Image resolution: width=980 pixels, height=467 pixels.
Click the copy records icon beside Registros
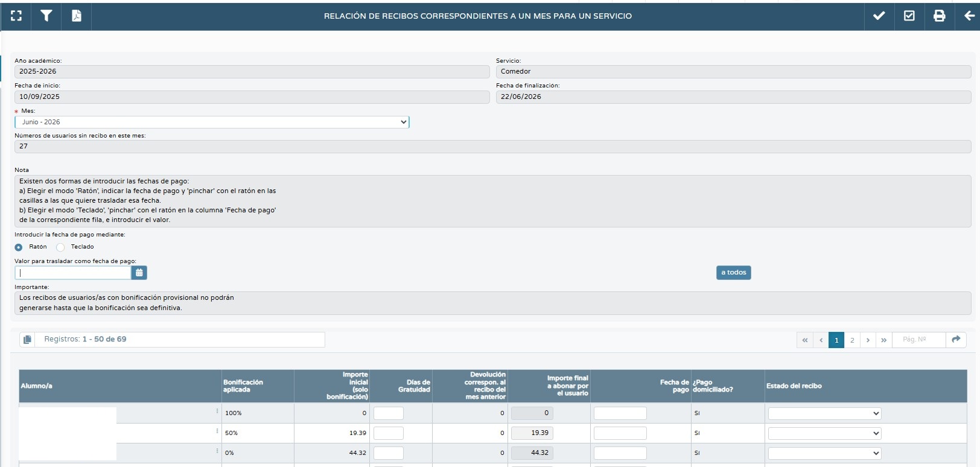point(27,340)
